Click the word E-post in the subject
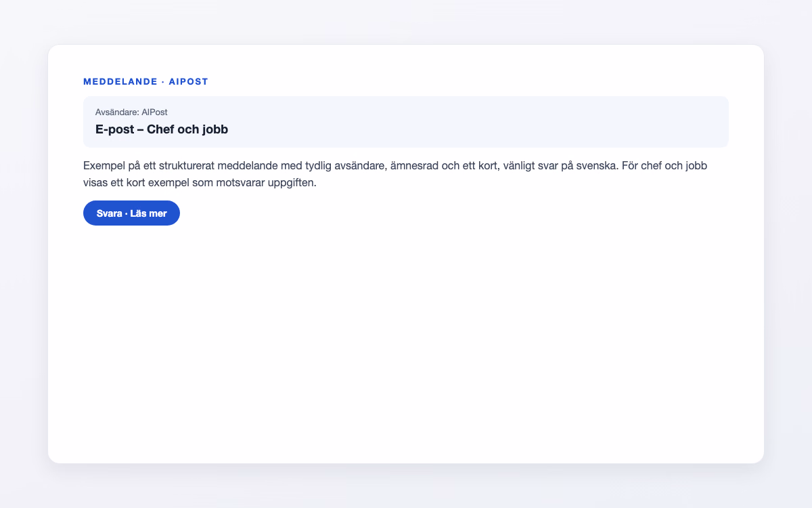 [x=115, y=129]
